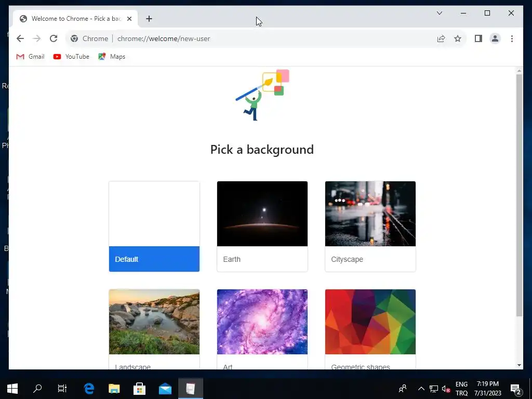Open a new tab with plus
The height and width of the screenshot is (399, 532).
tap(149, 19)
